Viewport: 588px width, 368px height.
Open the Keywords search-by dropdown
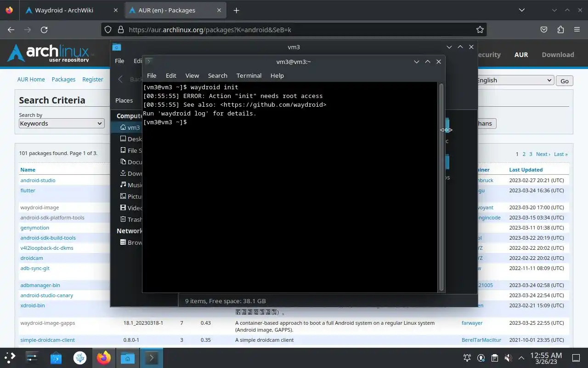tap(62, 123)
